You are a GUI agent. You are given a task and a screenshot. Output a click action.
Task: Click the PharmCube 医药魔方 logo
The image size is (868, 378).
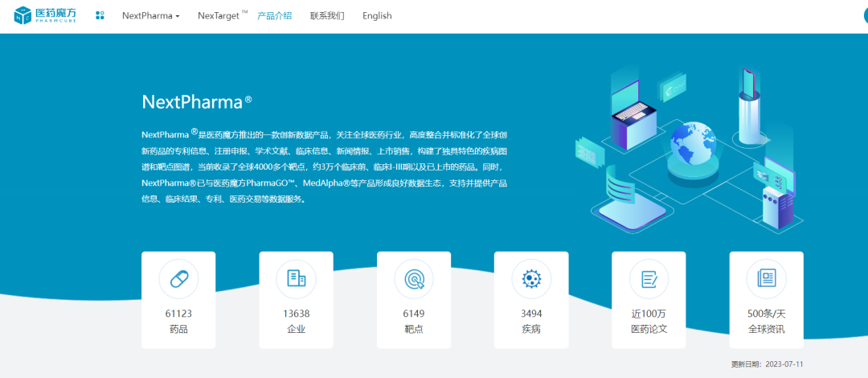pyautogui.click(x=46, y=15)
